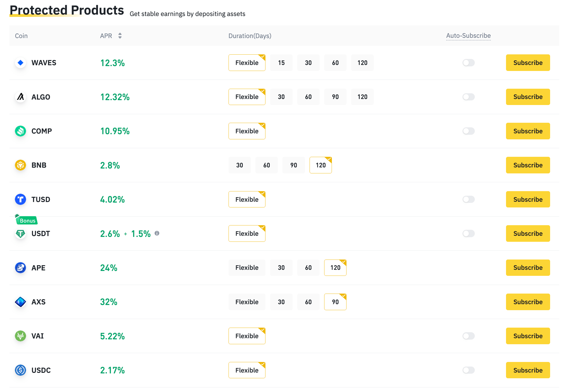Subscribe to the COMP product
This screenshot has width=563, height=392.
point(528,131)
